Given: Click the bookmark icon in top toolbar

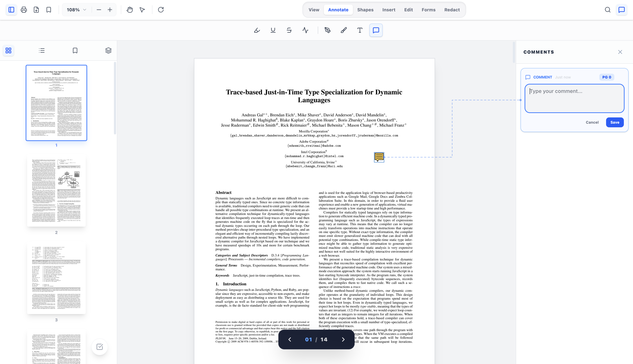Looking at the screenshot, I should [49, 10].
